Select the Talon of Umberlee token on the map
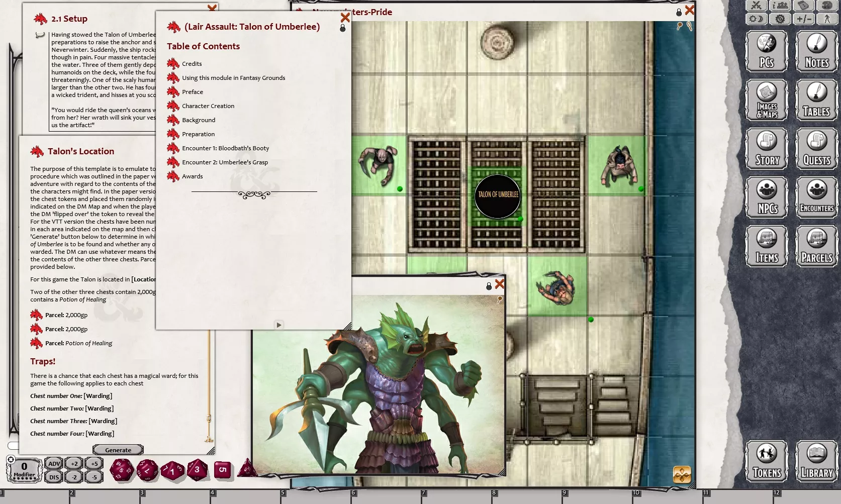841x504 pixels. pos(497,196)
